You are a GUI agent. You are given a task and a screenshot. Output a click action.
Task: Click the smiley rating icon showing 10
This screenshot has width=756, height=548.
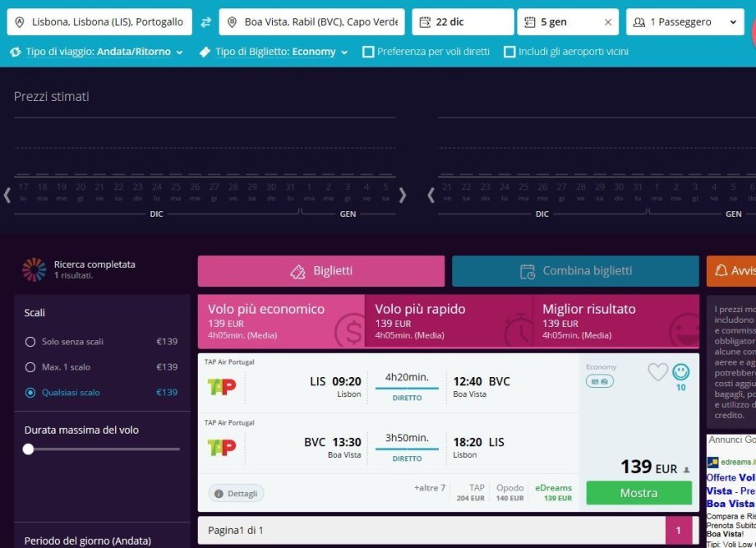pos(680,372)
